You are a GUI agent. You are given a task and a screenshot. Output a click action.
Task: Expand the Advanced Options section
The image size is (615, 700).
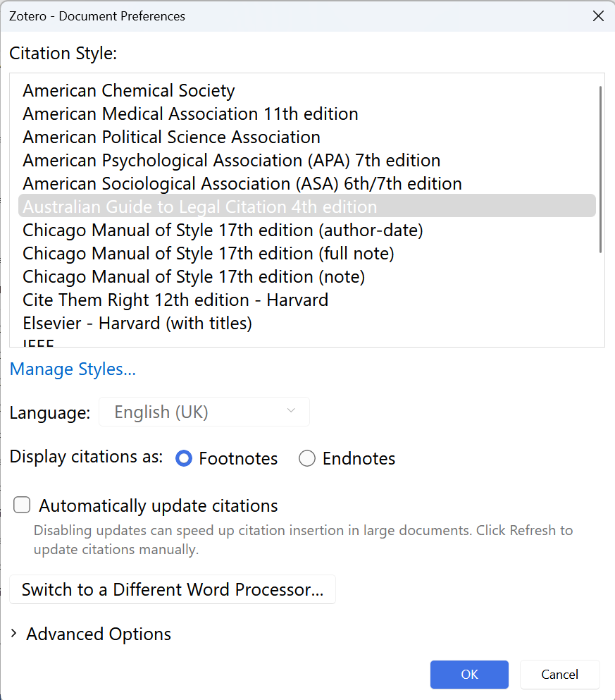pos(91,634)
